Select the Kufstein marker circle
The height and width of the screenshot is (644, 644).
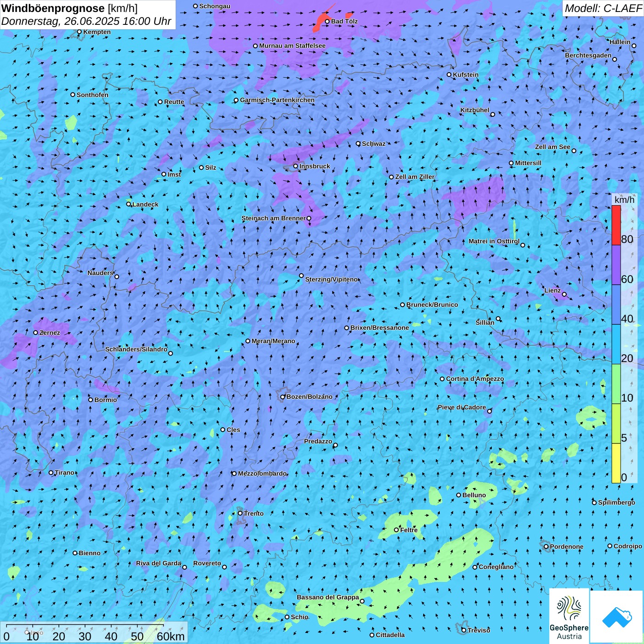pyautogui.click(x=449, y=75)
